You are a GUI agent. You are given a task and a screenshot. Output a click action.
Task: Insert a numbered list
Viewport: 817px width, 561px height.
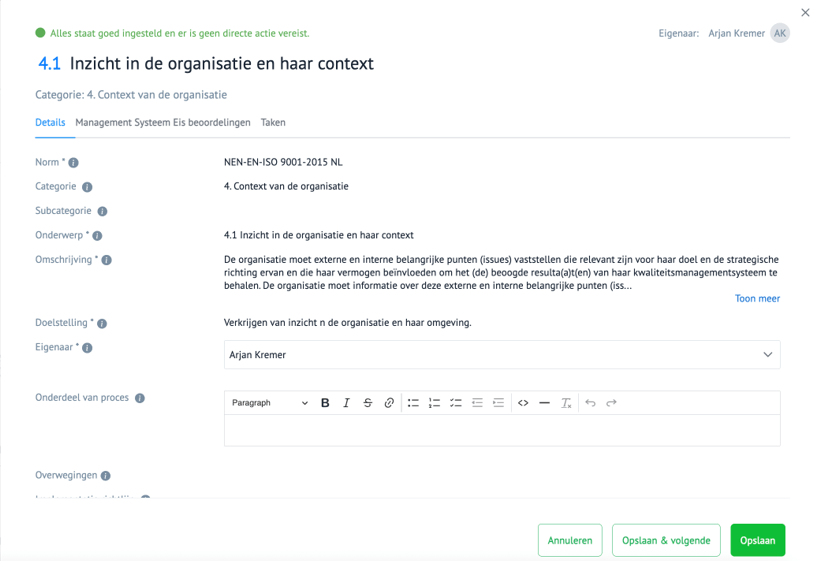(434, 403)
